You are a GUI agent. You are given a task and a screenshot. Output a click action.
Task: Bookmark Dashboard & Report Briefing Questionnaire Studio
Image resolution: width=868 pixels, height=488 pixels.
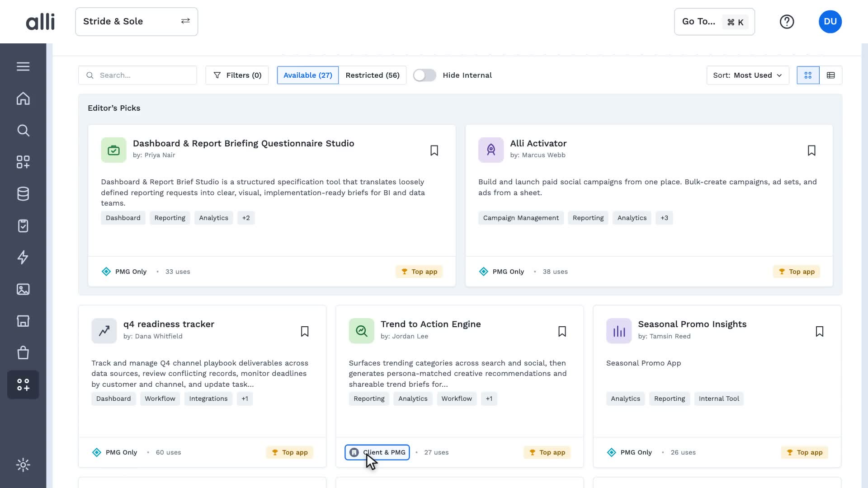434,150
